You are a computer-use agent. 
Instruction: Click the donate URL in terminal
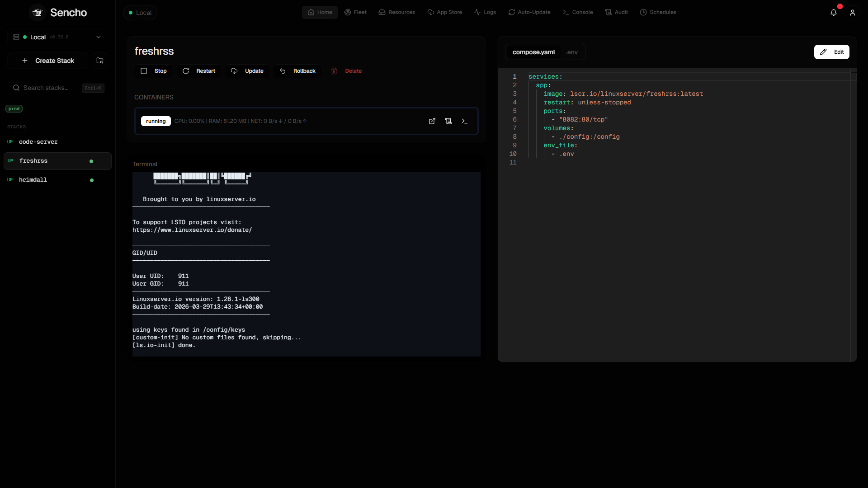click(192, 230)
